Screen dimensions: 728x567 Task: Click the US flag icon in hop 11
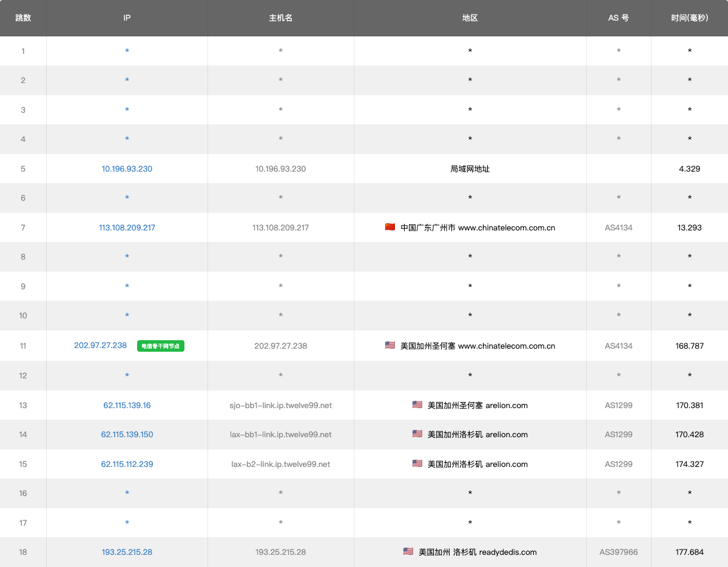(390, 346)
